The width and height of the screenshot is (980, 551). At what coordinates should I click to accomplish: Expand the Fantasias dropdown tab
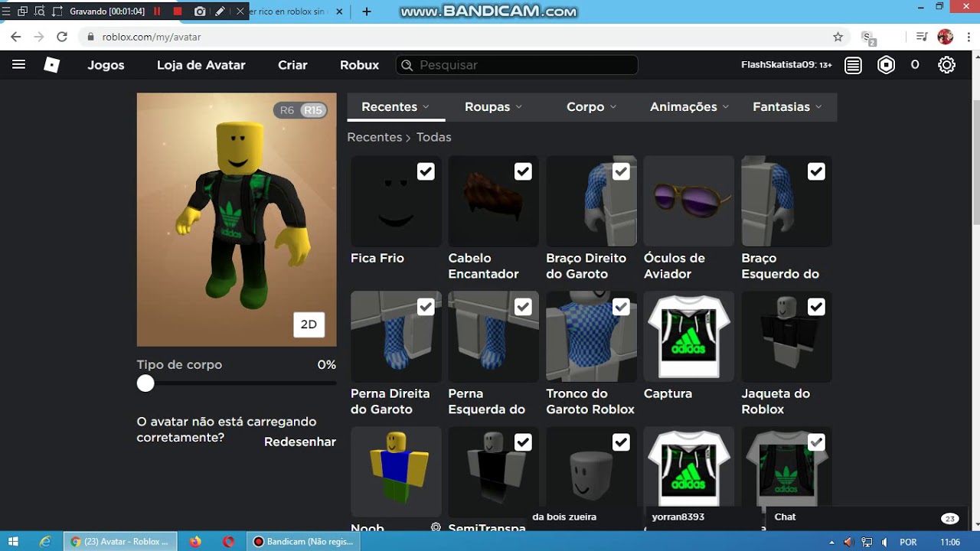tap(788, 107)
